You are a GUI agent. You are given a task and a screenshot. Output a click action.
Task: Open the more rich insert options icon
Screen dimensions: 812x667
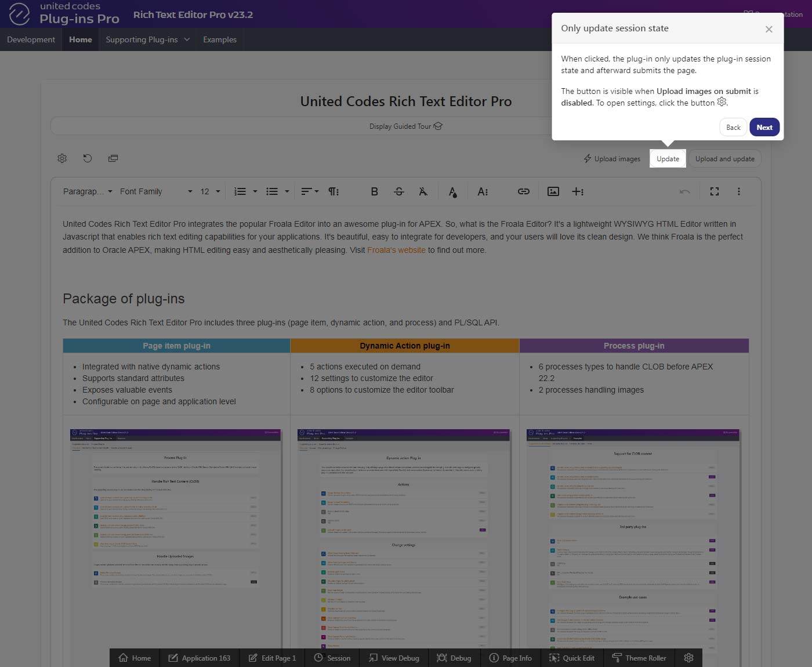click(x=578, y=191)
